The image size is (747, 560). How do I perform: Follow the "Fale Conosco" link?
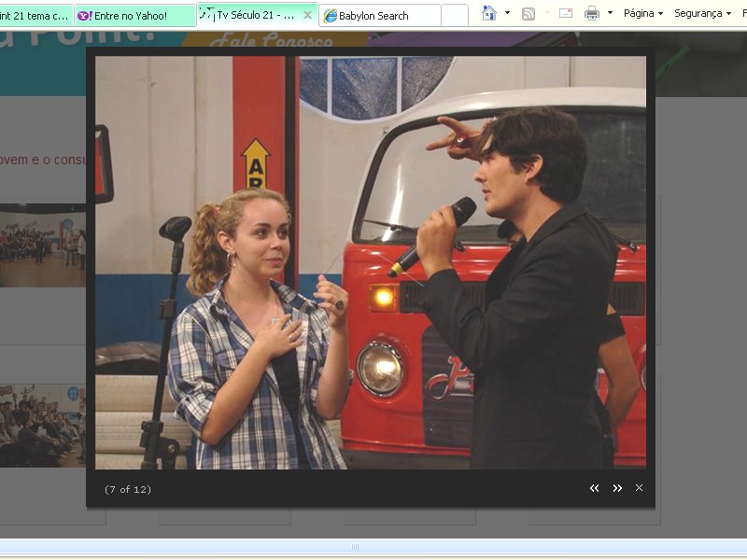click(271, 40)
